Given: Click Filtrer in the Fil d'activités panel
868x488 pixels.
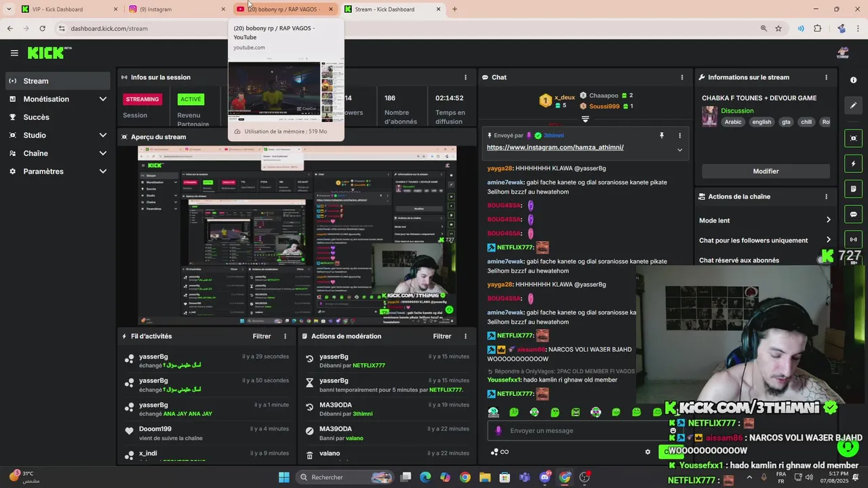Looking at the screenshot, I should [x=262, y=336].
